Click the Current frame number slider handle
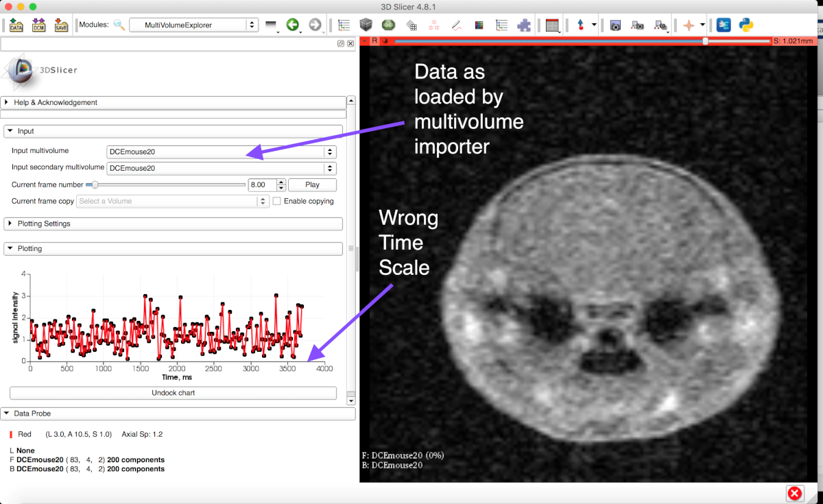This screenshot has height=504, width=823. 95,184
